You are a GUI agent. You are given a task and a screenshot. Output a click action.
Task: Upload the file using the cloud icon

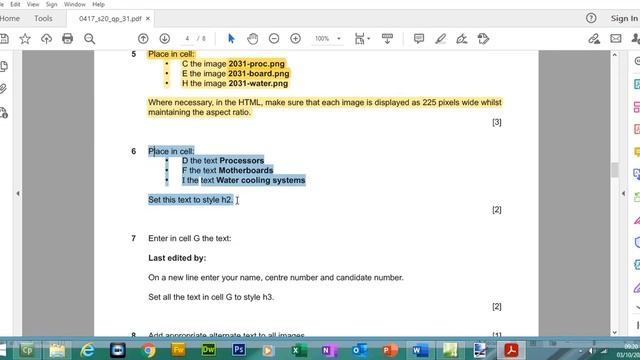(47, 39)
